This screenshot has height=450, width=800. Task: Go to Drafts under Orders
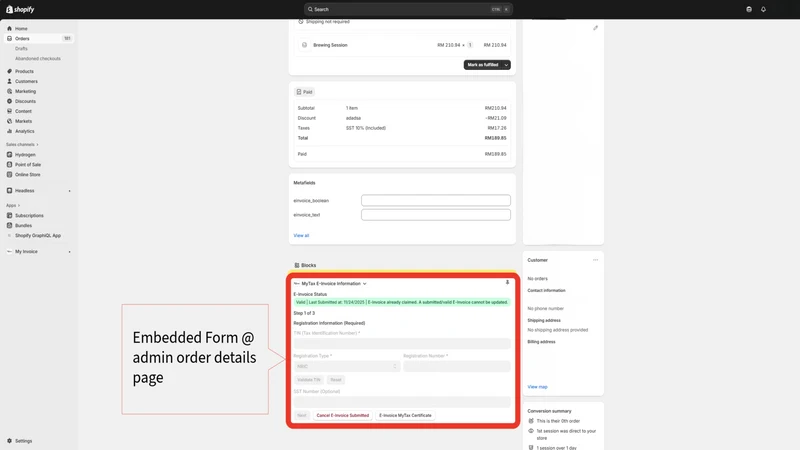point(21,48)
